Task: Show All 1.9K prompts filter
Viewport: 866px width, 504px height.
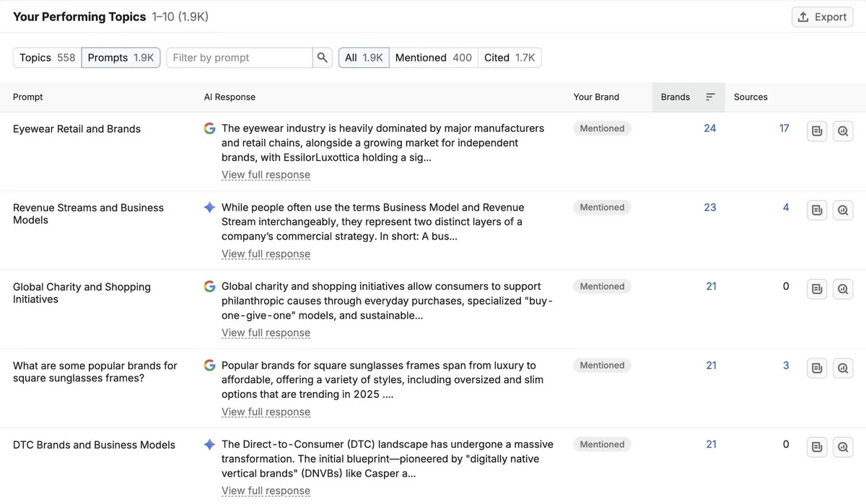Action: click(364, 58)
